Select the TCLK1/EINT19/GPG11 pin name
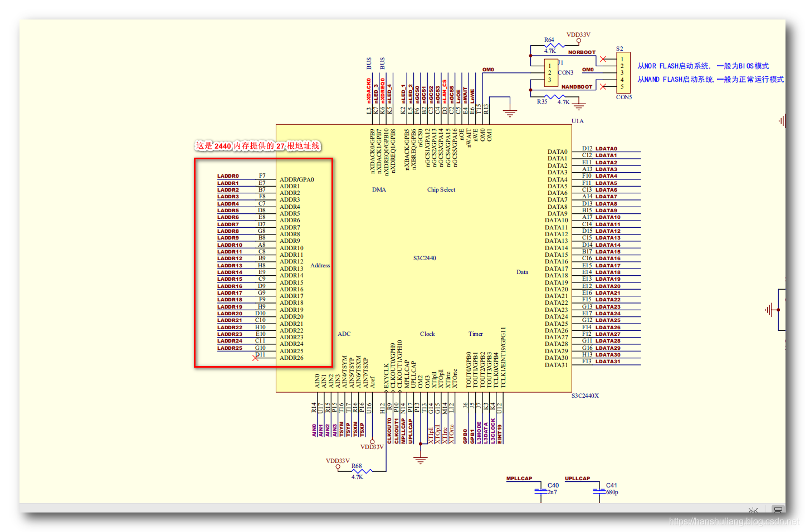 click(503, 357)
